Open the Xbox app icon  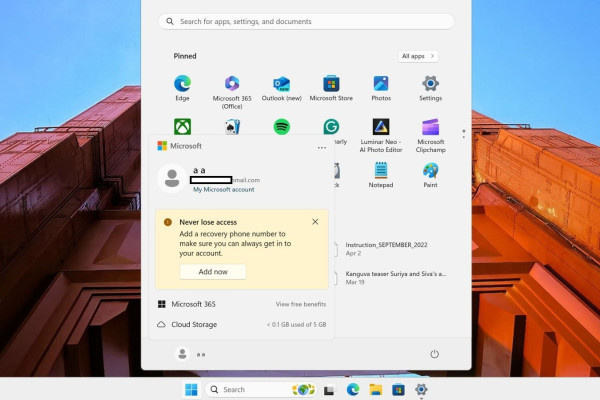(183, 127)
